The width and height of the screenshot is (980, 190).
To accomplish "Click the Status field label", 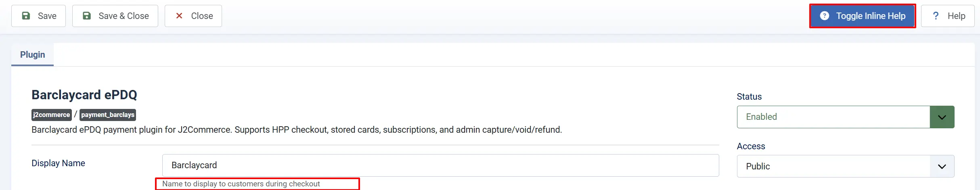I will (x=749, y=96).
